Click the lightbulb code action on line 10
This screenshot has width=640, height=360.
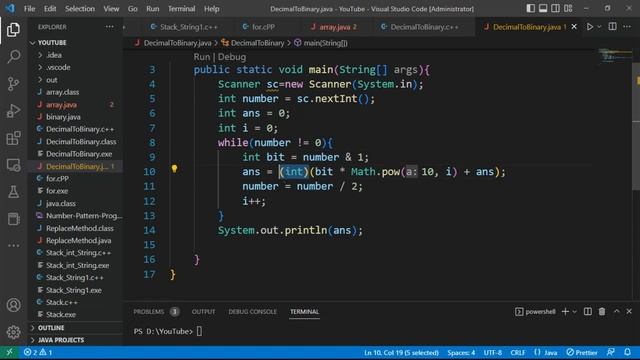tap(174, 169)
